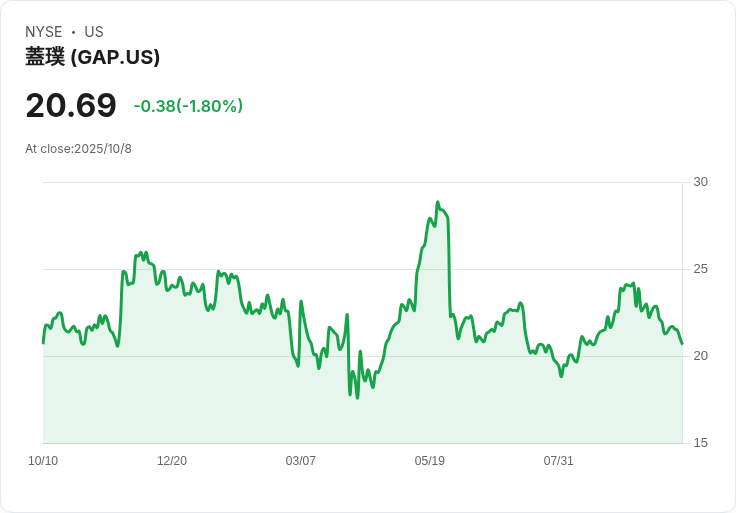Select the 12/20 date on the time axis
The height and width of the screenshot is (513, 736).
pos(172,461)
